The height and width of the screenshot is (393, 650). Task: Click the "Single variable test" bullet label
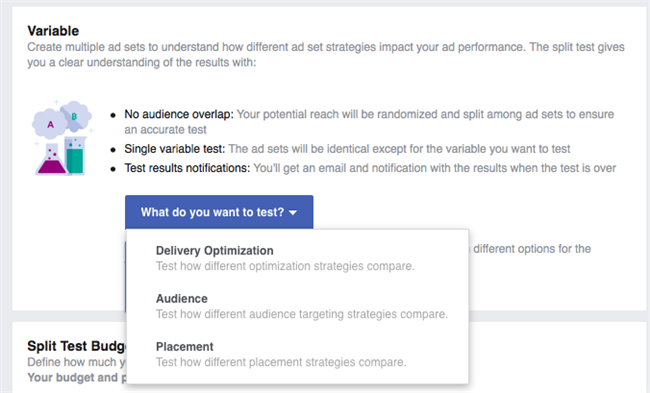175,149
